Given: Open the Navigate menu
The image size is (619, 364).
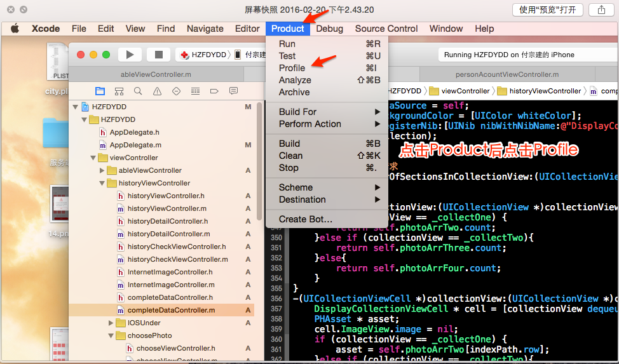Looking at the screenshot, I should tap(205, 29).
